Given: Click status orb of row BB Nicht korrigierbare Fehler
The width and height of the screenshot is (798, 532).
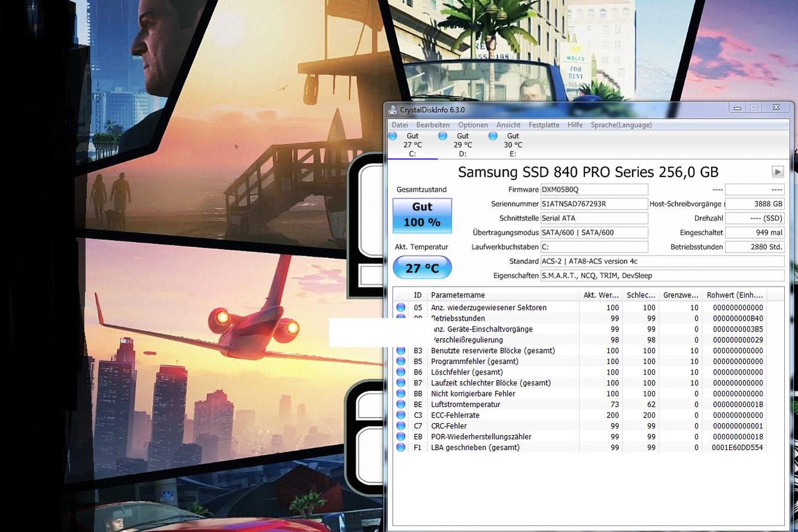Looking at the screenshot, I should click(400, 394).
